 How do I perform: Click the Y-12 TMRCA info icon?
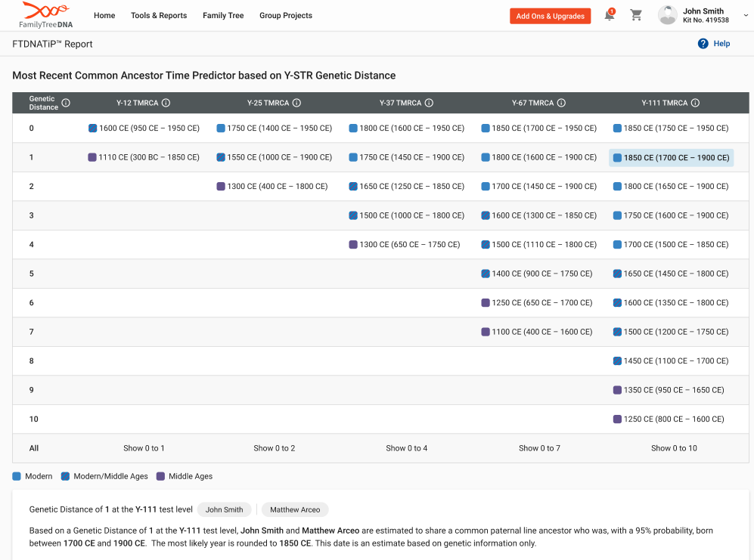click(x=166, y=103)
